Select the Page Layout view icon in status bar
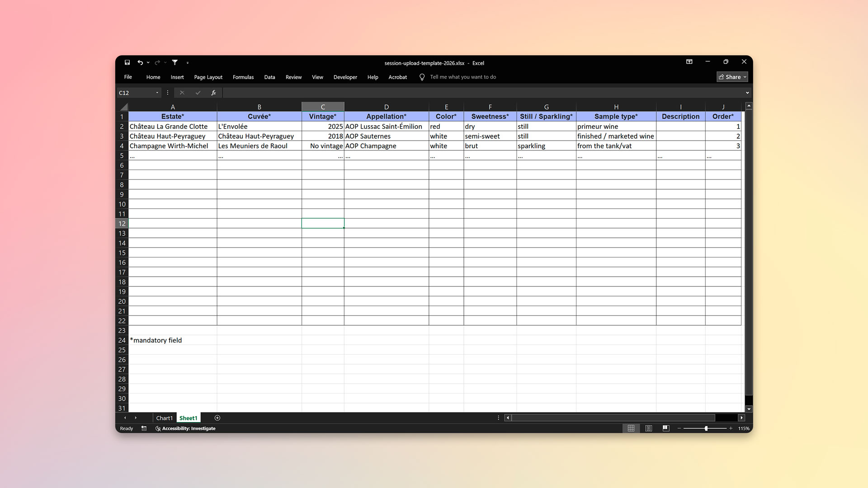The height and width of the screenshot is (488, 868). 648,428
